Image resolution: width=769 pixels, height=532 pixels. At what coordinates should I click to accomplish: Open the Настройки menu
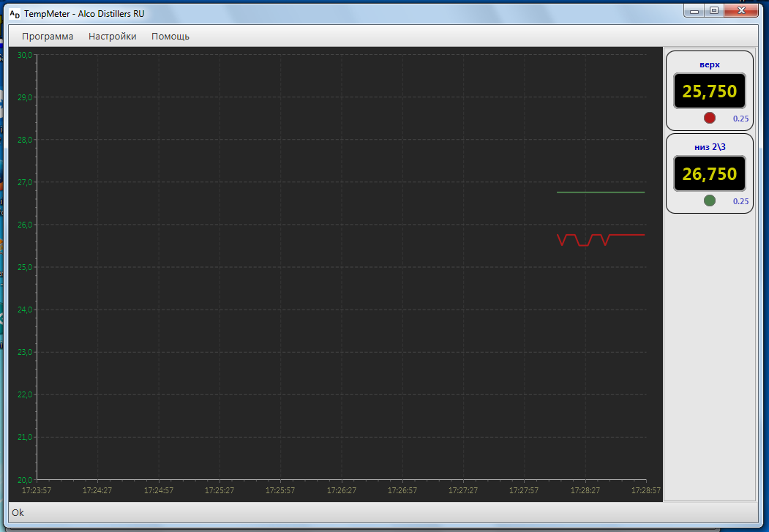(112, 36)
